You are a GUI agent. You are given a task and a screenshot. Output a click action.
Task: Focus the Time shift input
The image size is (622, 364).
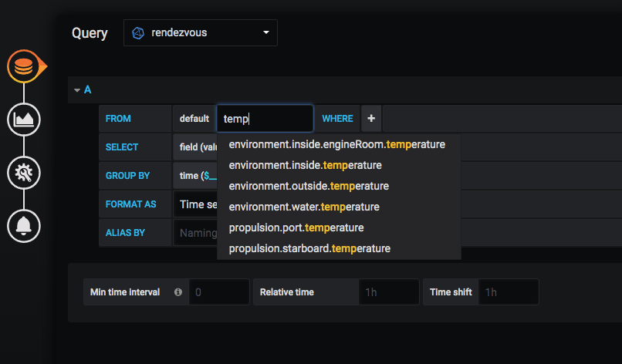(509, 292)
